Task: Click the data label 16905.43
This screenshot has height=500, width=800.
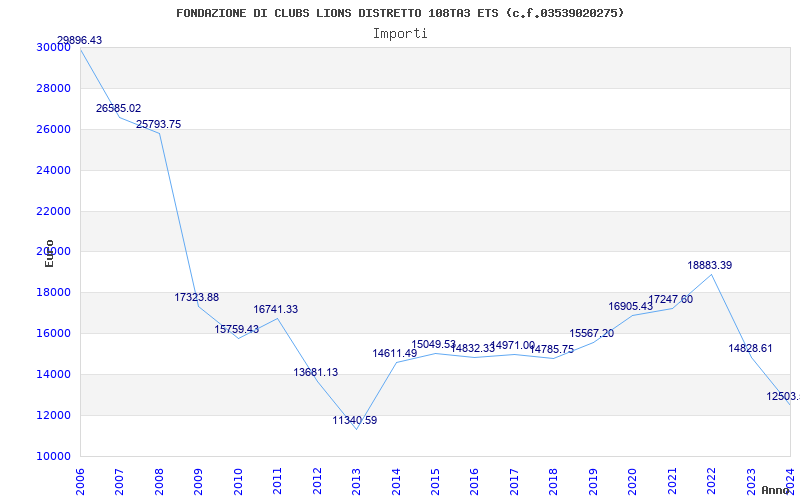Action: pyautogui.click(x=631, y=306)
